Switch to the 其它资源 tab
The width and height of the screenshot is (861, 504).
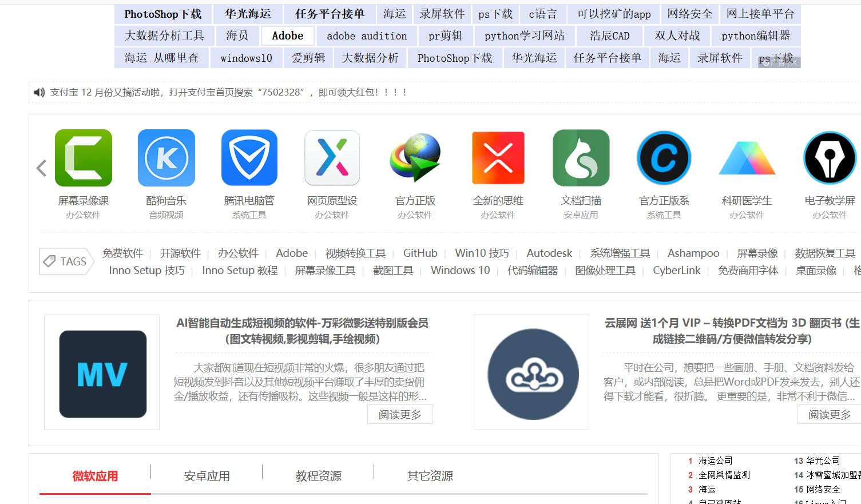tap(430, 476)
